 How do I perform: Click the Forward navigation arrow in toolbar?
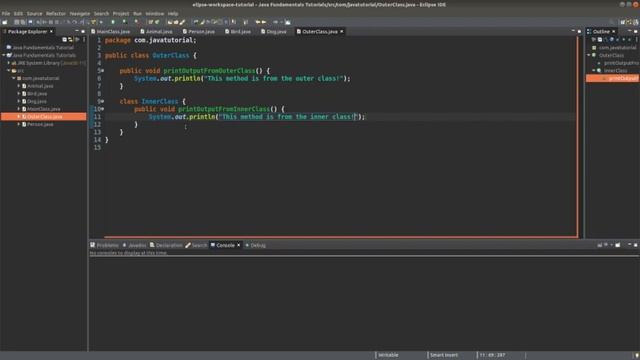click(264, 22)
